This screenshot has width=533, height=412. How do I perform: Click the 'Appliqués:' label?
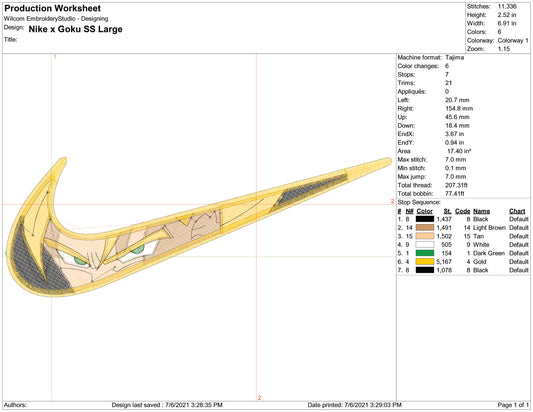coord(412,91)
